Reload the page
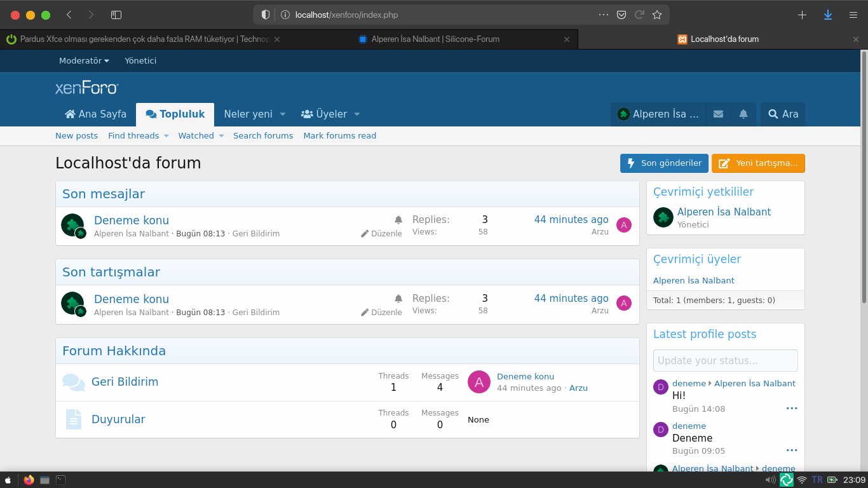Screen dimensions: 868x488 click(639, 15)
